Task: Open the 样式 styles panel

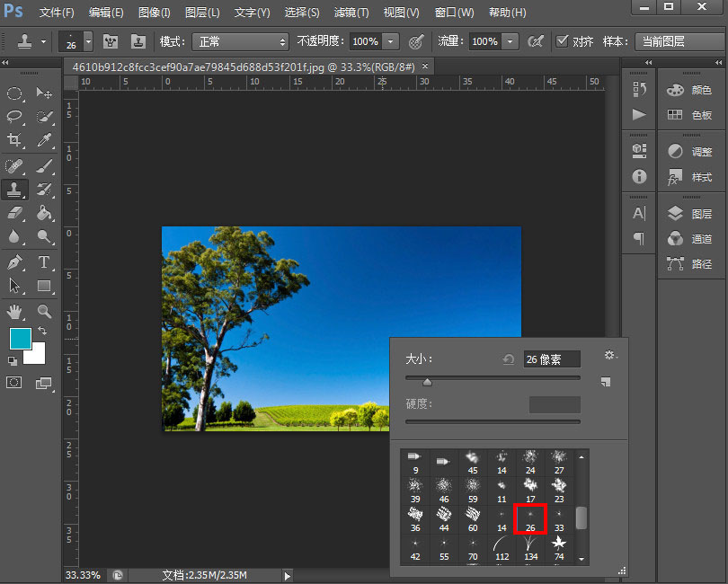Action: [689, 177]
